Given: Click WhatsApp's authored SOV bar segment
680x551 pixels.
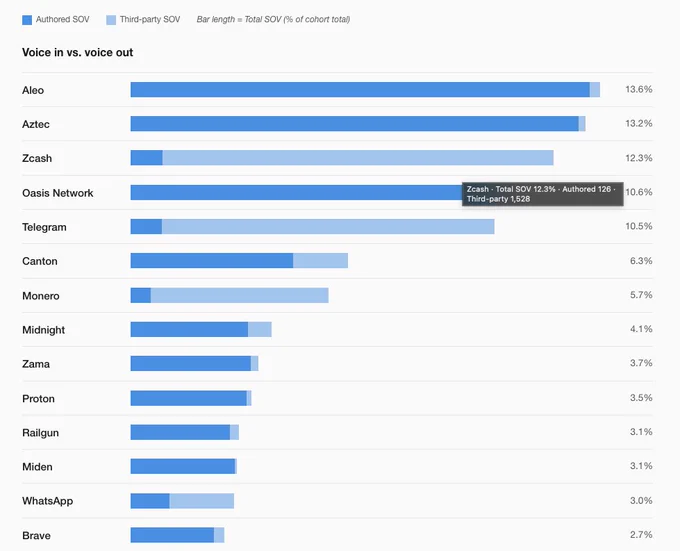Looking at the screenshot, I should coord(150,501).
